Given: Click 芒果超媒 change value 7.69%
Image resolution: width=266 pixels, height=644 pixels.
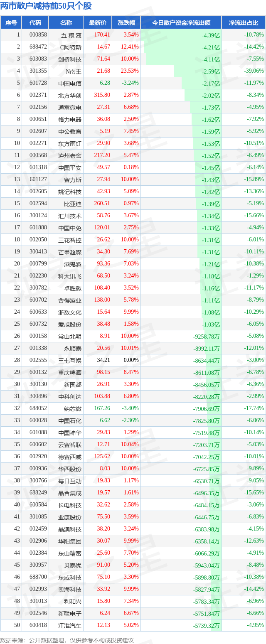Looking at the screenshot, I should point(131,252).
